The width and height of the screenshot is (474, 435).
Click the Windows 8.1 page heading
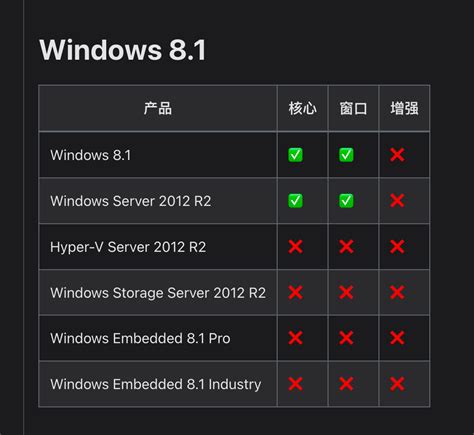pos(123,50)
